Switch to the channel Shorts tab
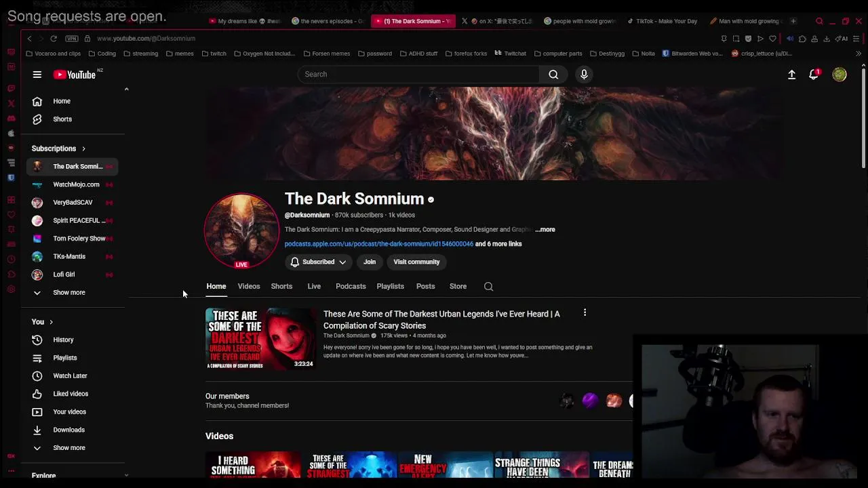This screenshot has height=488, width=868. (x=281, y=286)
